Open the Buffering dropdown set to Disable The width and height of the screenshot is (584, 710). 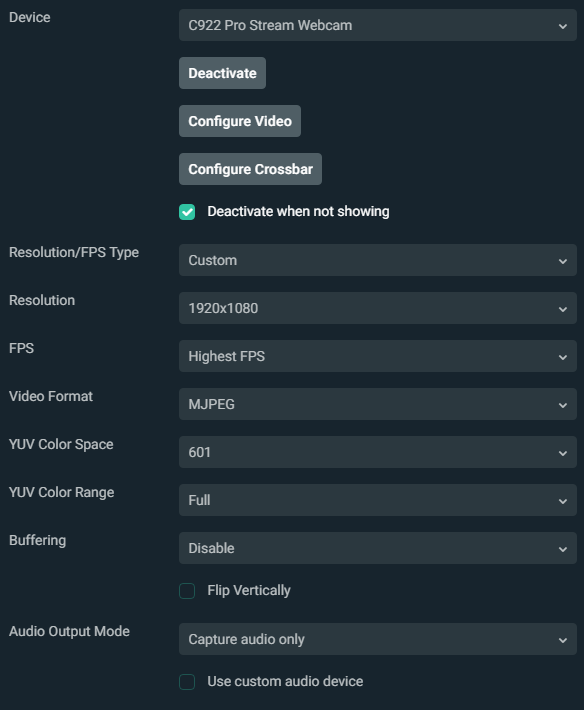point(378,548)
